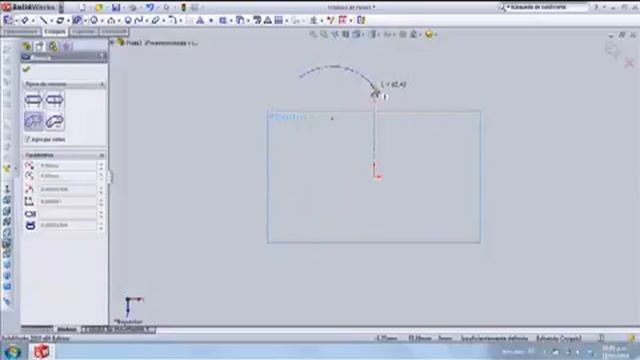Open the Windows Start menu
The width and height of the screenshot is (640, 360).
(x=12, y=351)
